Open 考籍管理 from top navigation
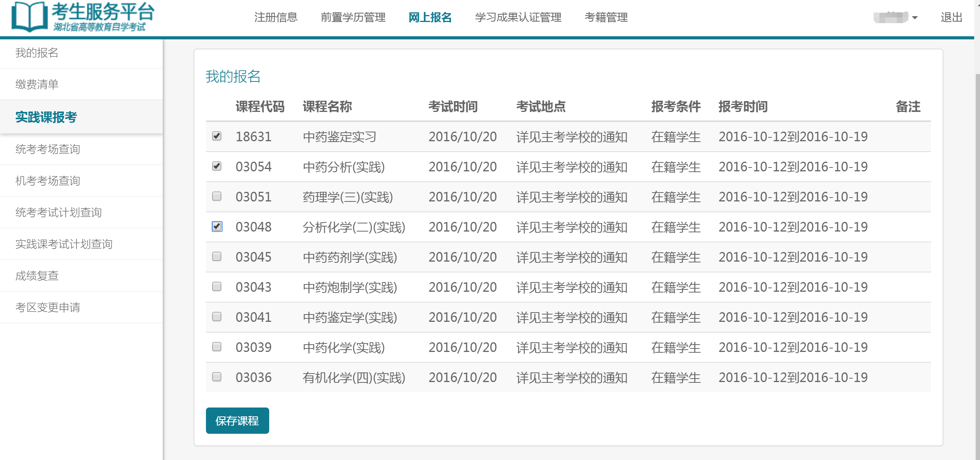This screenshot has width=980, height=460. [x=606, y=17]
